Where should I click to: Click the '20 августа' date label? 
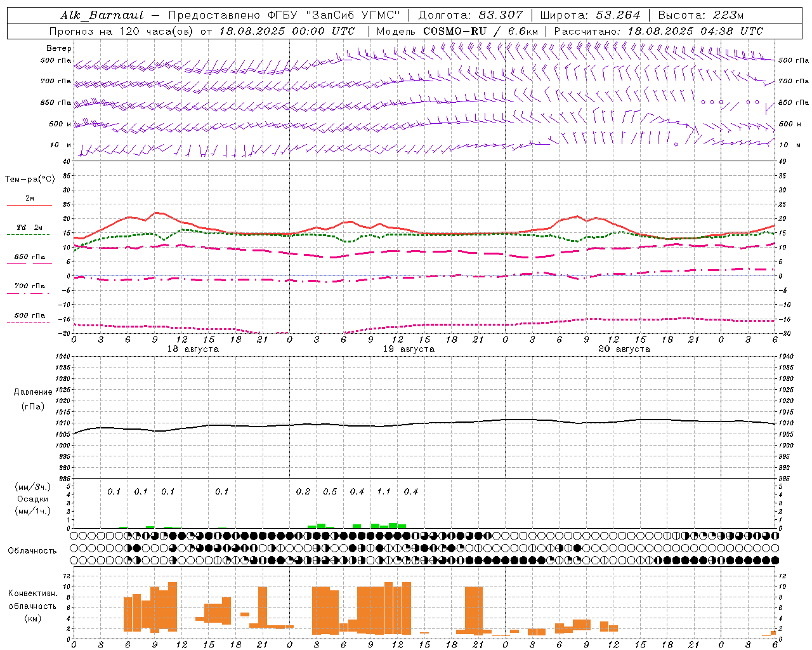624,349
